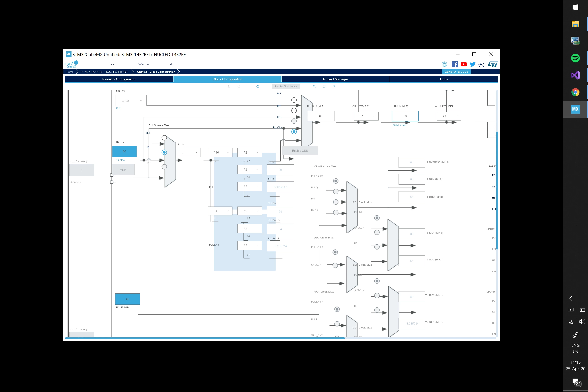This screenshot has width=588, height=392.
Task: Switch to the Tools tab
Action: 444,79
